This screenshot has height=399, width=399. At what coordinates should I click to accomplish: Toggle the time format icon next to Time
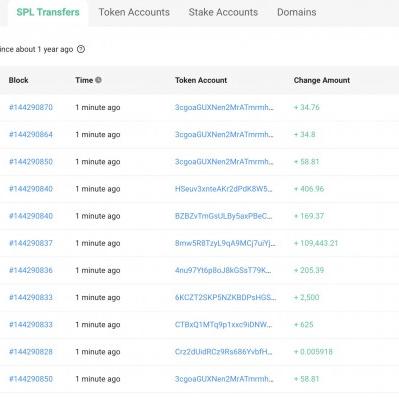click(98, 80)
